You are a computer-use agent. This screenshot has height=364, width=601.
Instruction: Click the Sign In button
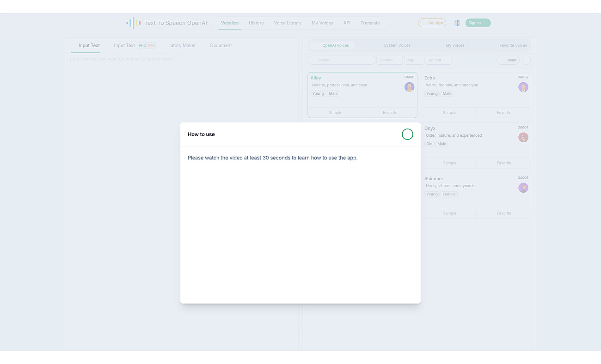(478, 23)
